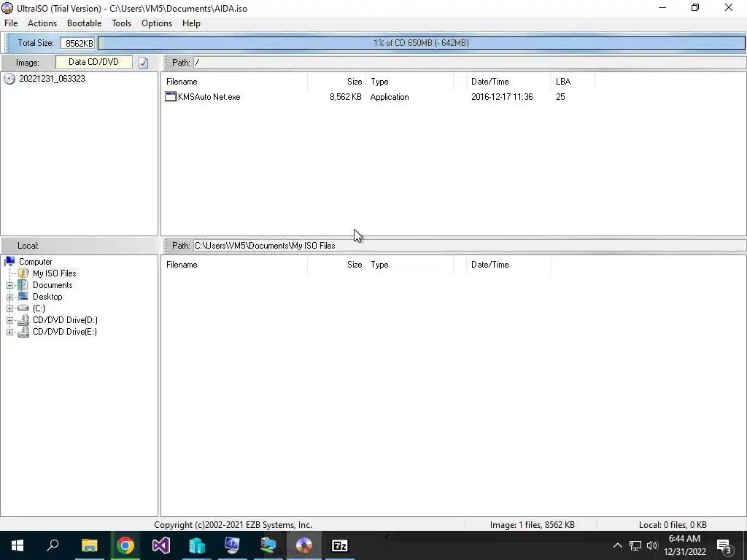Open Google Chrome from taskbar
The height and width of the screenshot is (560, 747).
coord(125,545)
